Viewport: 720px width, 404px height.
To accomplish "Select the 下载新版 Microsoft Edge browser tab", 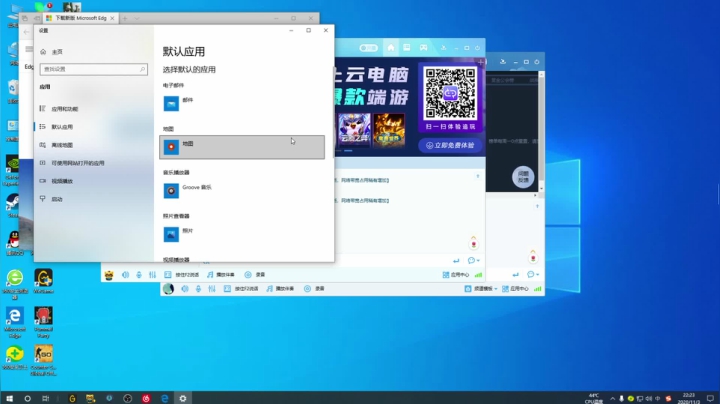I will [x=80, y=18].
